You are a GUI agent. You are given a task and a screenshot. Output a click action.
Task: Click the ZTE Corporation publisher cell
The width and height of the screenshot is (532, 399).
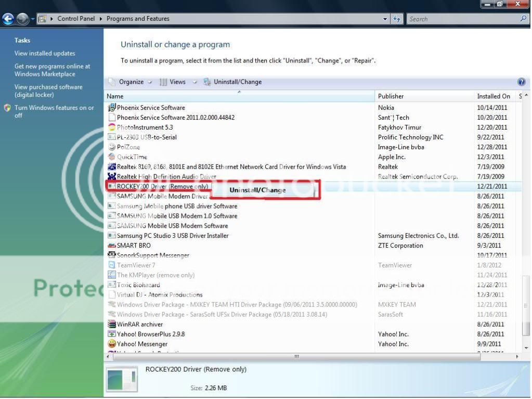click(x=400, y=246)
